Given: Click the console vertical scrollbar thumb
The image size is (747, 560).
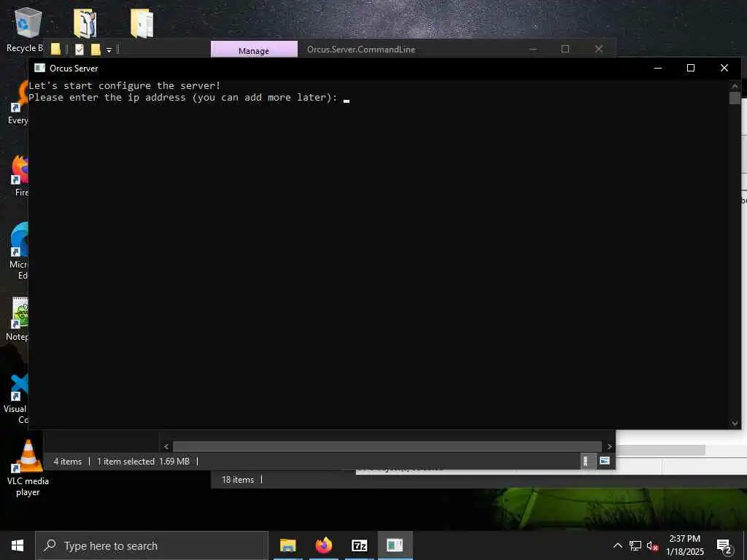Looking at the screenshot, I should (735, 98).
